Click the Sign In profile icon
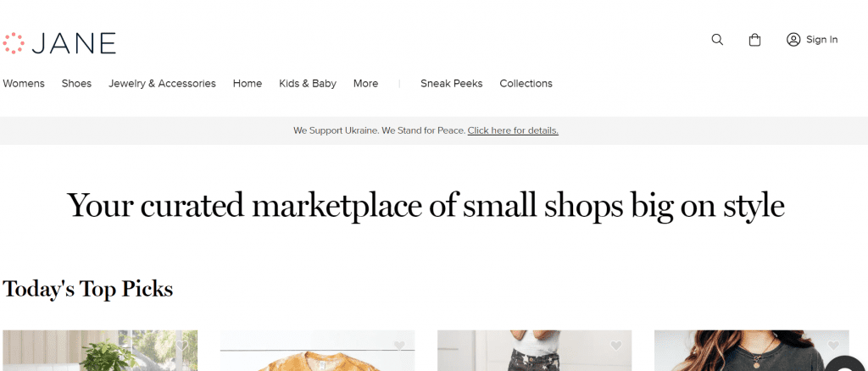 (x=793, y=40)
